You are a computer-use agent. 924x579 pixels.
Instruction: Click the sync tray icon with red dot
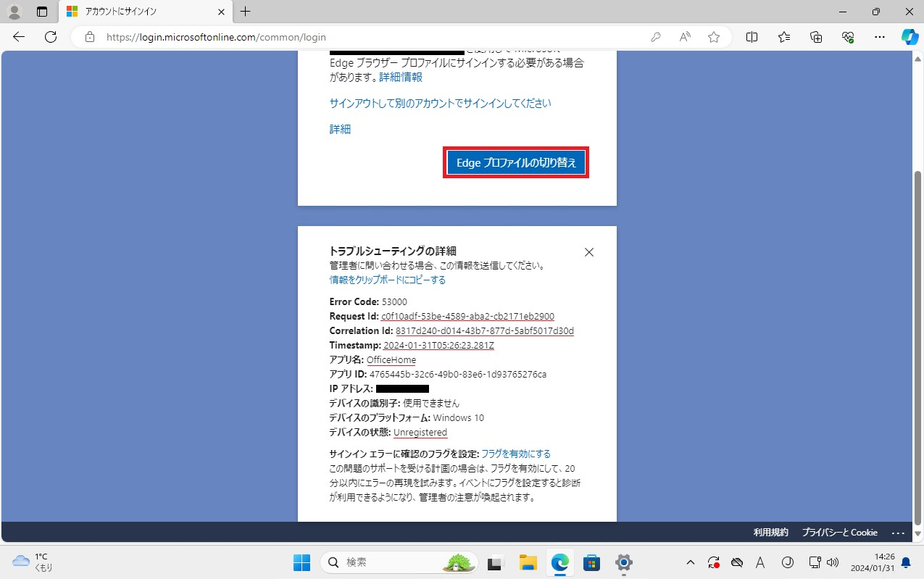point(714,562)
